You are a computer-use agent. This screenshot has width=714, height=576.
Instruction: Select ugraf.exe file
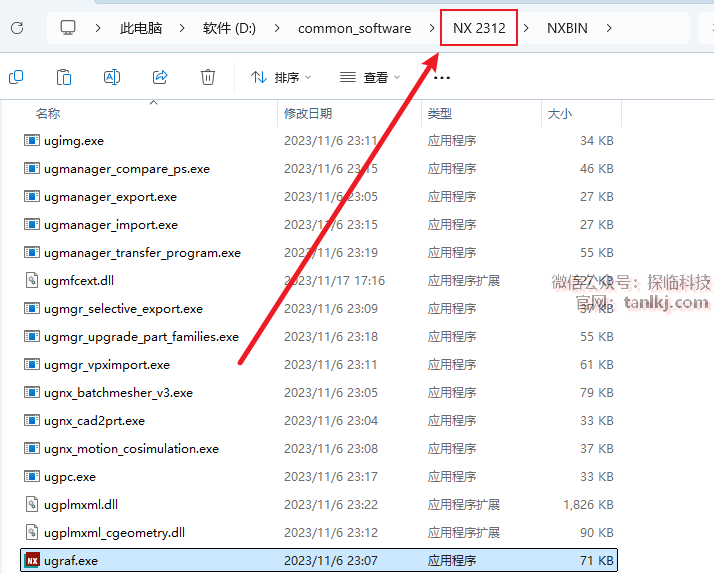(x=319, y=560)
